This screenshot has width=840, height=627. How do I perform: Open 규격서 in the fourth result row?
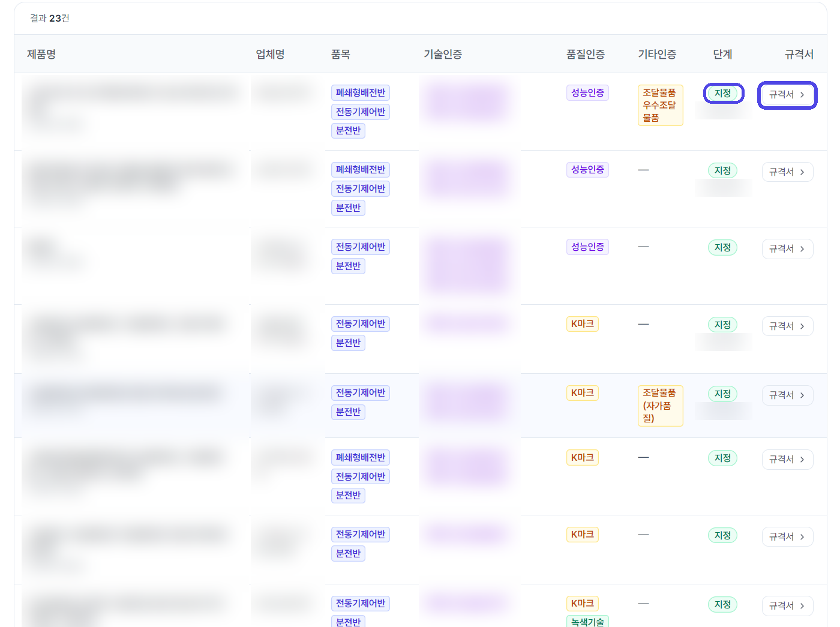coord(787,326)
